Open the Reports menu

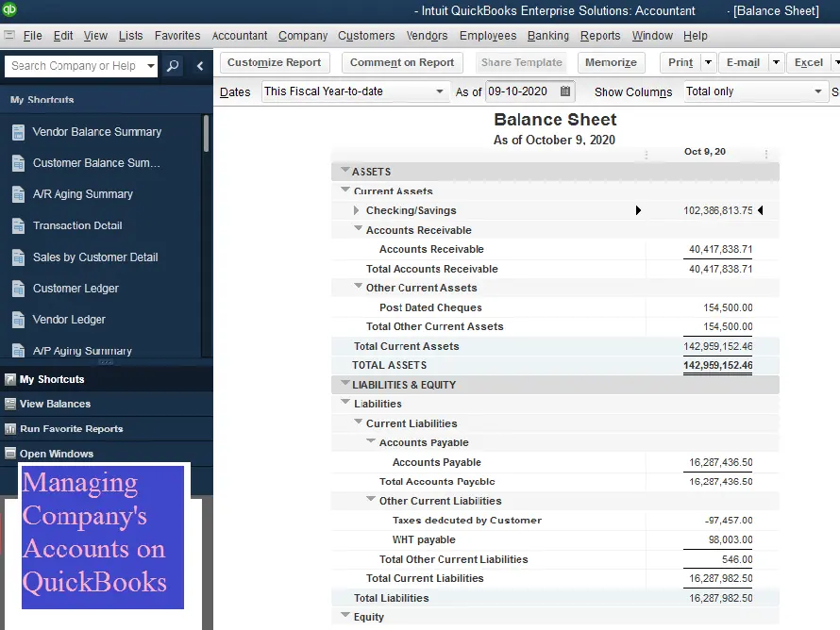[600, 36]
